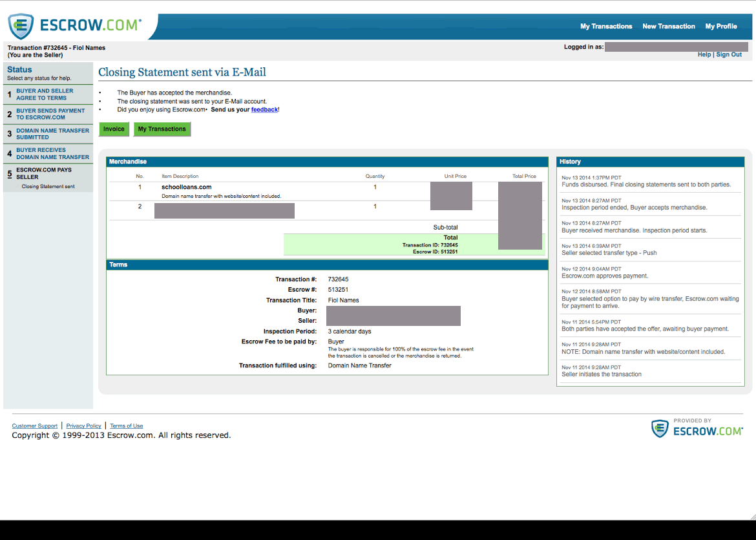The height and width of the screenshot is (540, 756).
Task: Click the Transaction Title value 'Fiol Names'
Action: (343, 300)
